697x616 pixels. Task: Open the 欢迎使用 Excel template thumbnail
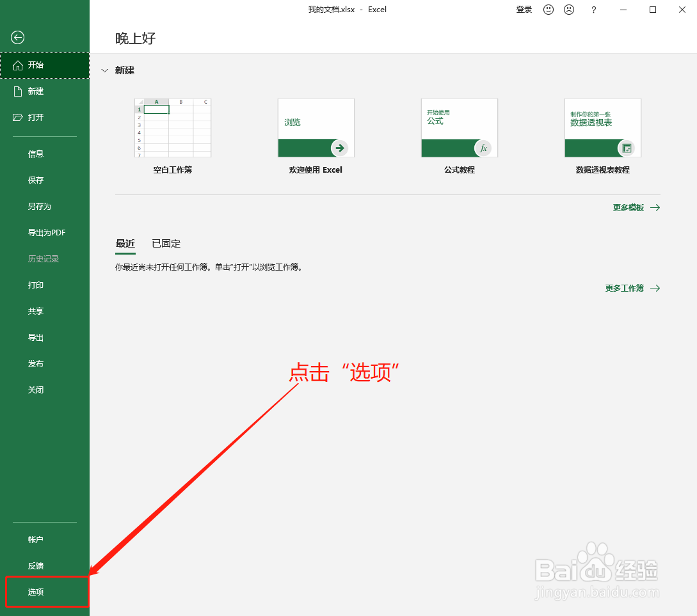coord(316,128)
